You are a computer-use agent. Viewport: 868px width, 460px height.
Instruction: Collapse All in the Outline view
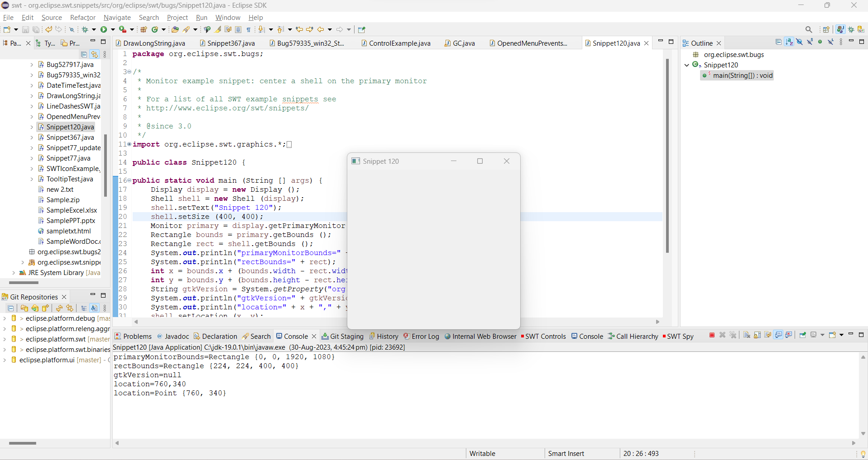(x=779, y=42)
